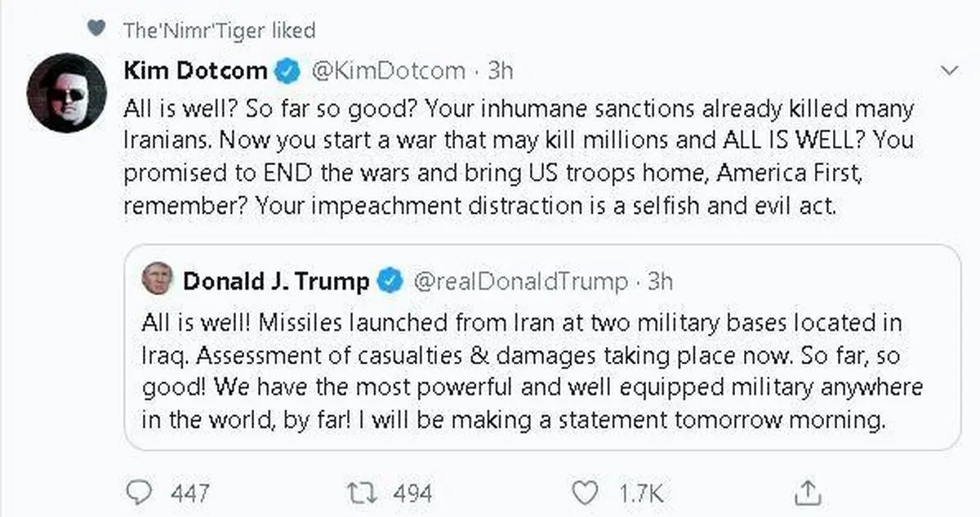This screenshot has height=517, width=980.
Task: Click Kim Dotcom's 3h timestamp
Action: (x=500, y=71)
